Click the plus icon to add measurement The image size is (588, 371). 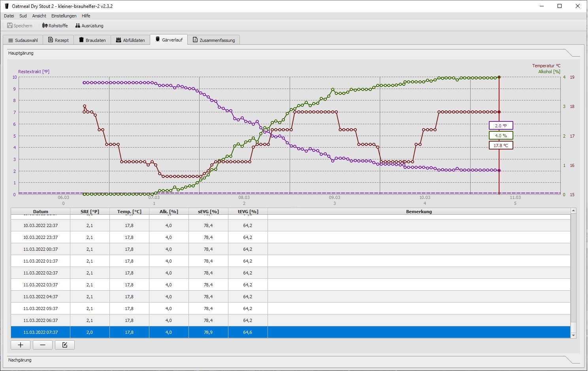21,345
